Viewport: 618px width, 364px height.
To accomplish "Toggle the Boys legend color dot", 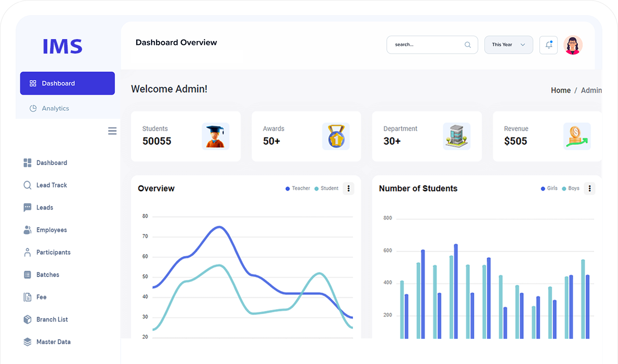I will click(564, 189).
